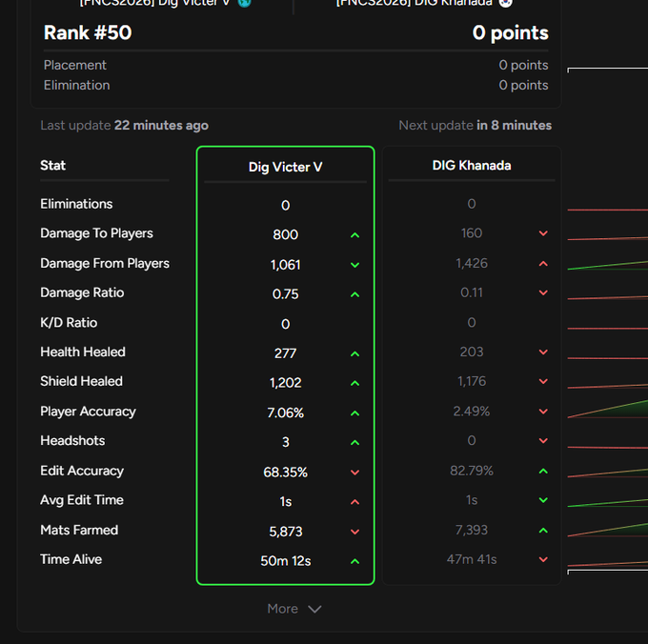The height and width of the screenshot is (644, 648).
Task: Click the 0 points total heading
Action: 511,32
